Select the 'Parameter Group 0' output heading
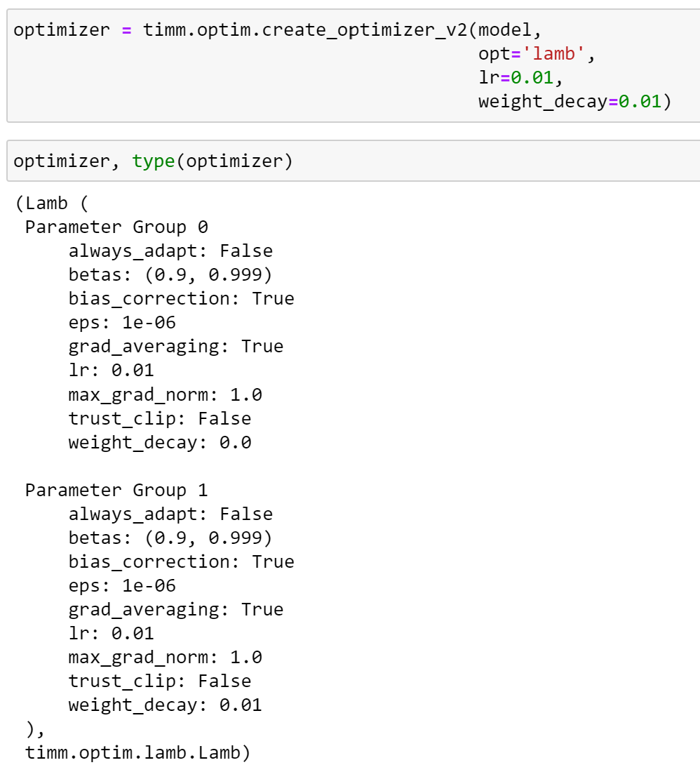This screenshot has height=772, width=700. pyautogui.click(x=116, y=227)
